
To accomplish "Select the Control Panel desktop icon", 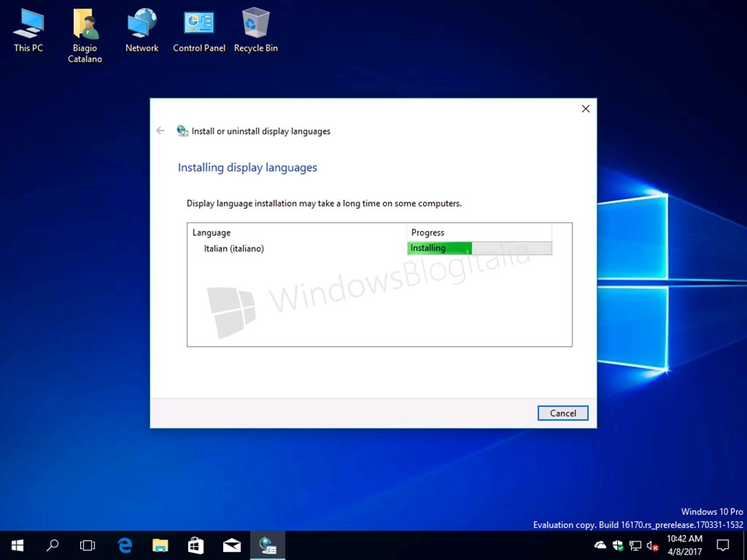I will [x=199, y=31].
